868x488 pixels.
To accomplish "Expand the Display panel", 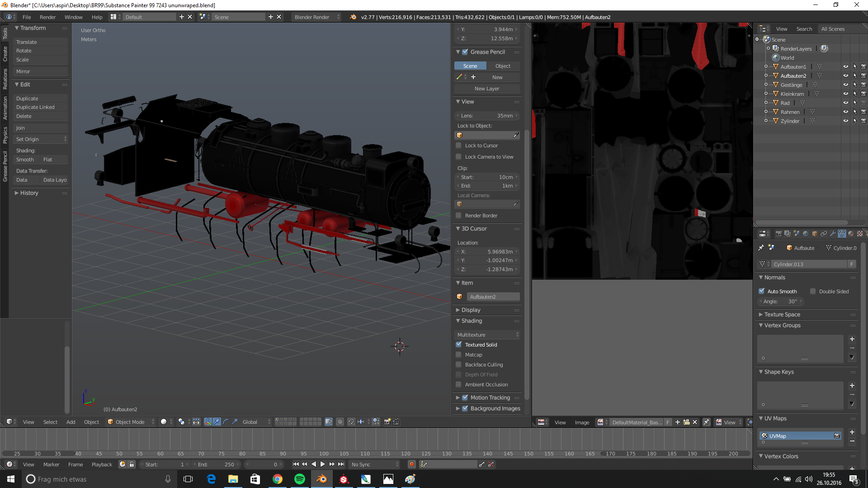I will coord(471,310).
